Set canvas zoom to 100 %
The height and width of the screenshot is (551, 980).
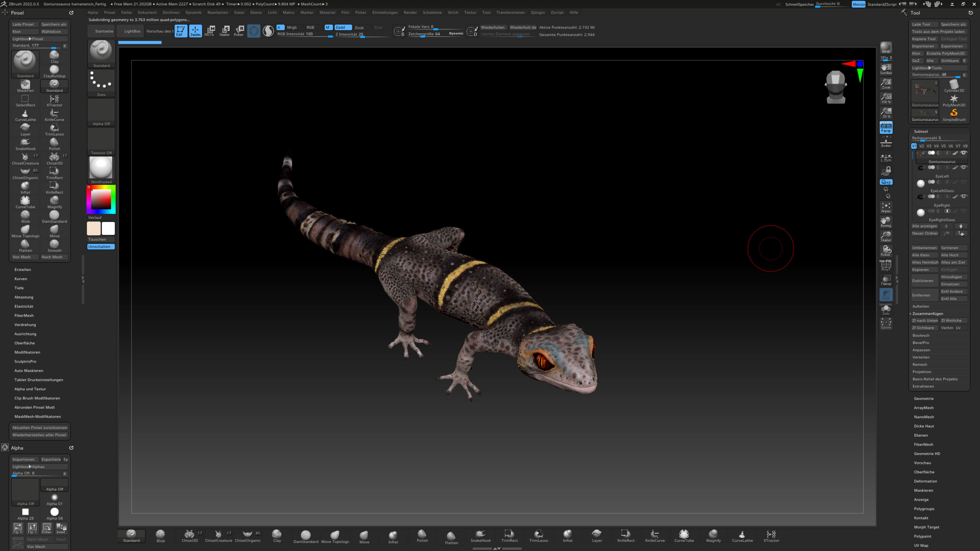pyautogui.click(x=886, y=98)
